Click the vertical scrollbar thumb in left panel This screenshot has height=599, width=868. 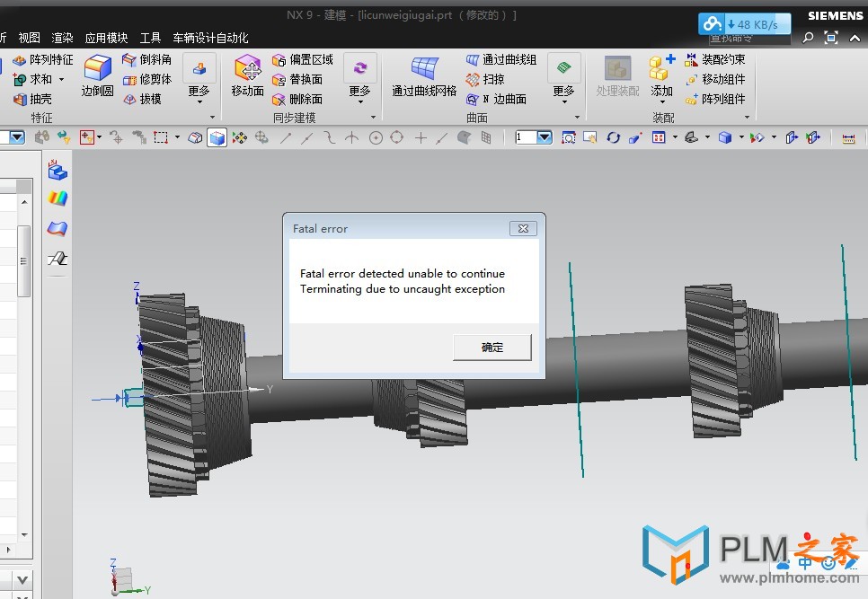click(x=23, y=260)
